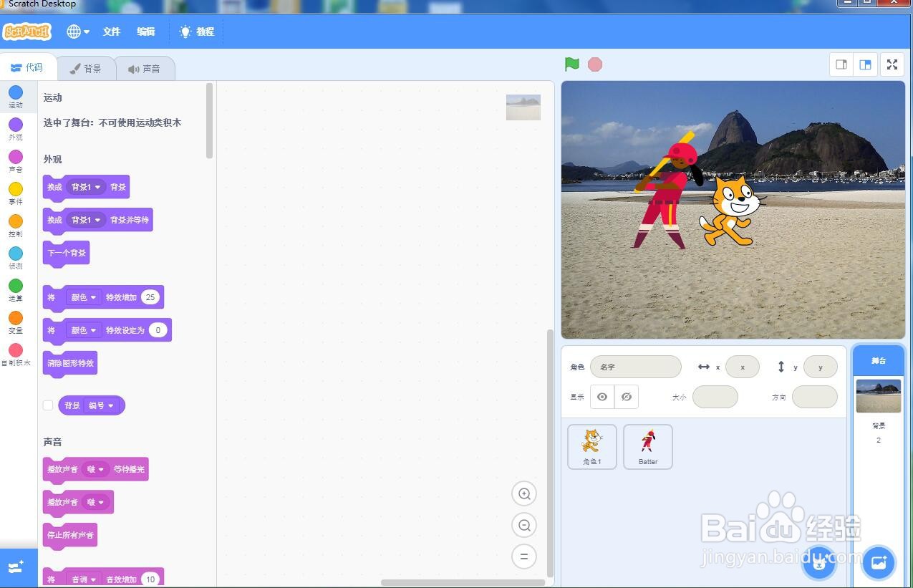This screenshot has width=913, height=588.
Task: Click the red stop button
Action: (x=595, y=64)
